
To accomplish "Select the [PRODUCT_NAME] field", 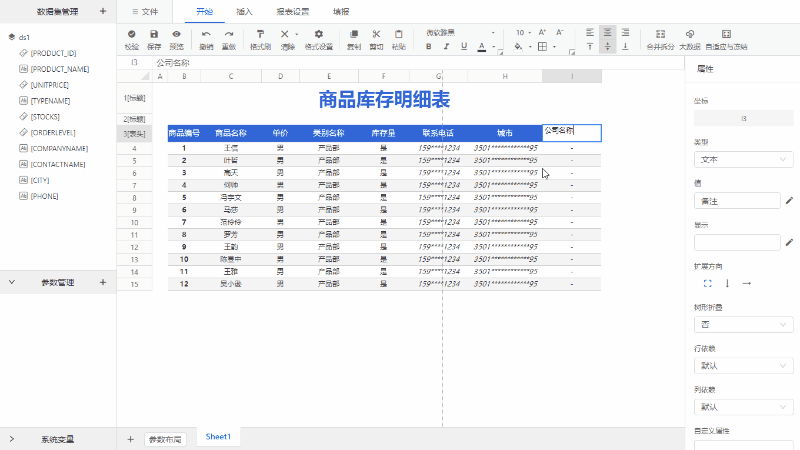I will pyautogui.click(x=54, y=69).
